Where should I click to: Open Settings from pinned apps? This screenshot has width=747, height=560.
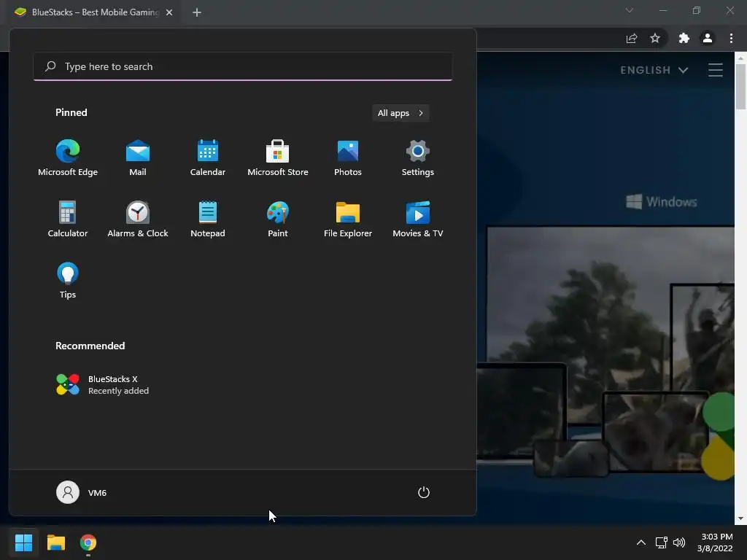[x=418, y=158]
